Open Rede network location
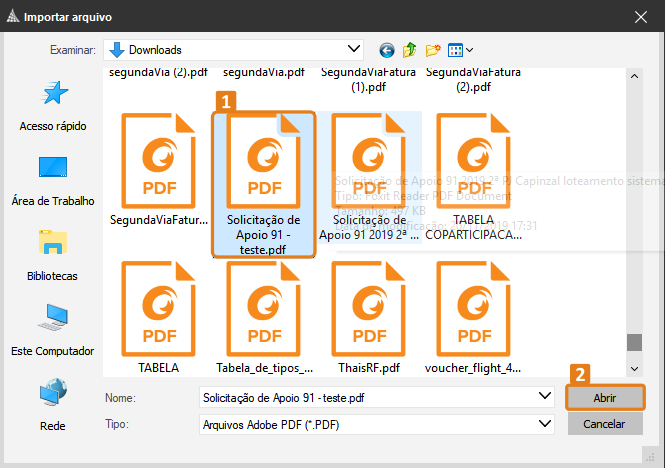This screenshot has height=468, width=665. (53, 404)
